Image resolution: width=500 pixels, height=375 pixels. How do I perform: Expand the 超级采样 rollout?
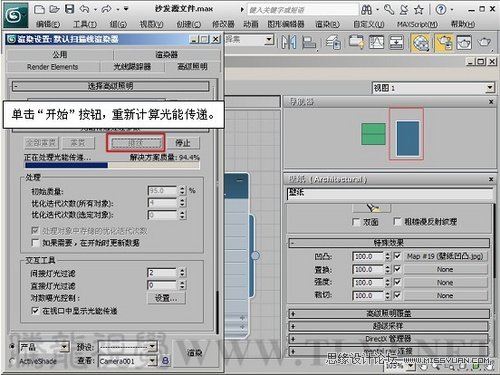[389, 326]
